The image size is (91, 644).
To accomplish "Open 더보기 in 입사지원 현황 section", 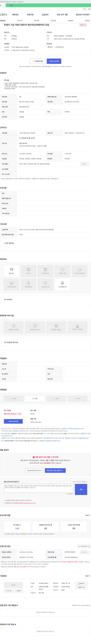I will 88,515.
